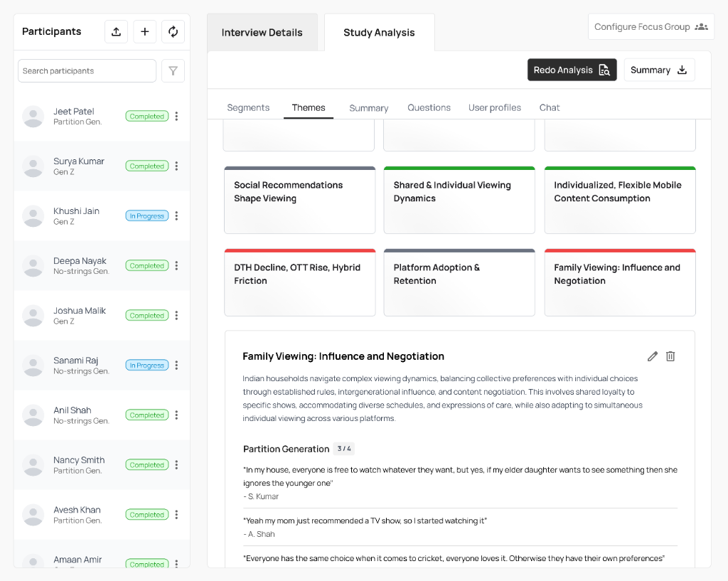Open the Segments section
This screenshot has height=581, width=728.
(248, 107)
